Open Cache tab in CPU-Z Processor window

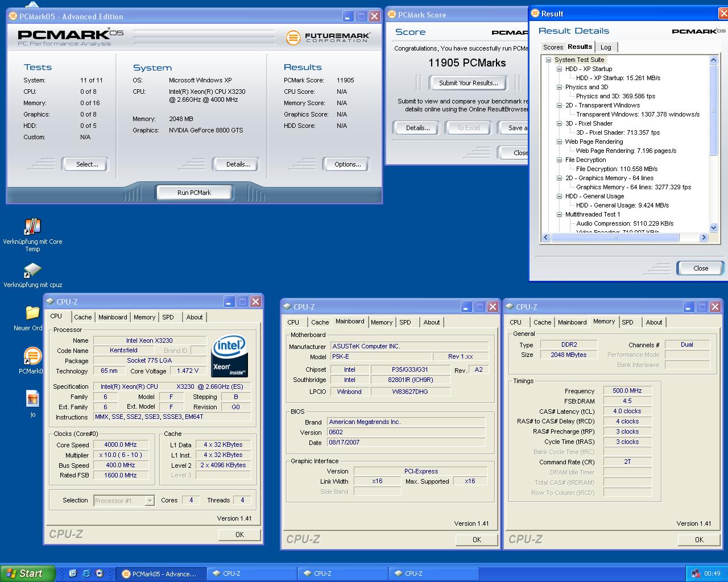coord(82,317)
